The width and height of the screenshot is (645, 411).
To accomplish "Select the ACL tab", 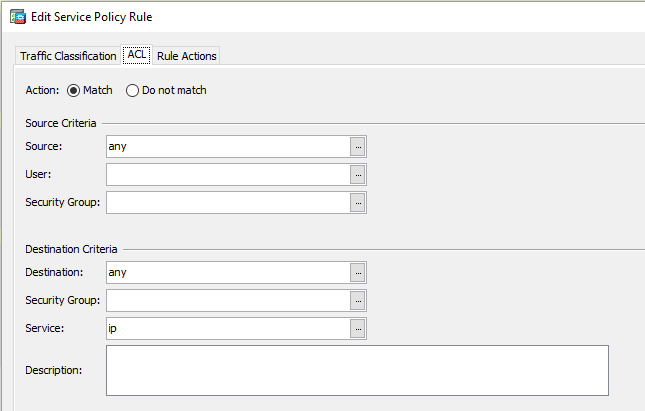I will point(137,55).
